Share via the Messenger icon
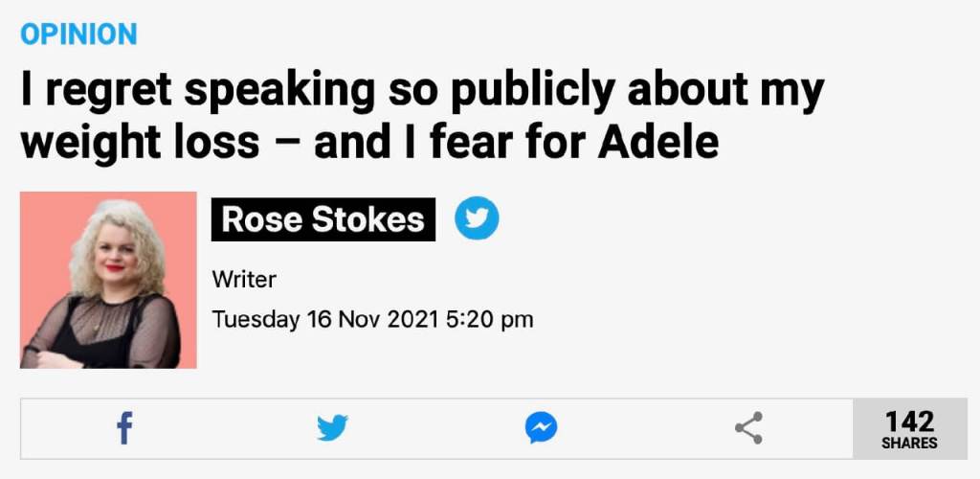This screenshot has width=980, height=479. (541, 427)
